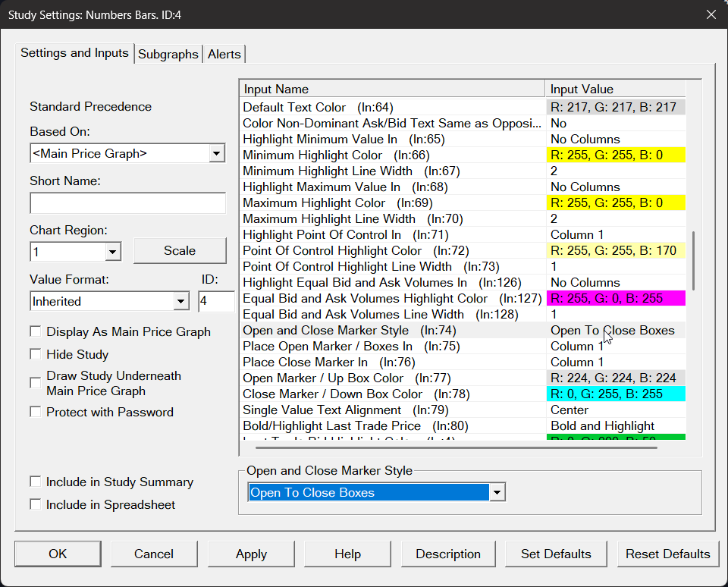Select the magenta Equal Bid Ask Highlight Color
728x587 pixels.
(x=616, y=299)
